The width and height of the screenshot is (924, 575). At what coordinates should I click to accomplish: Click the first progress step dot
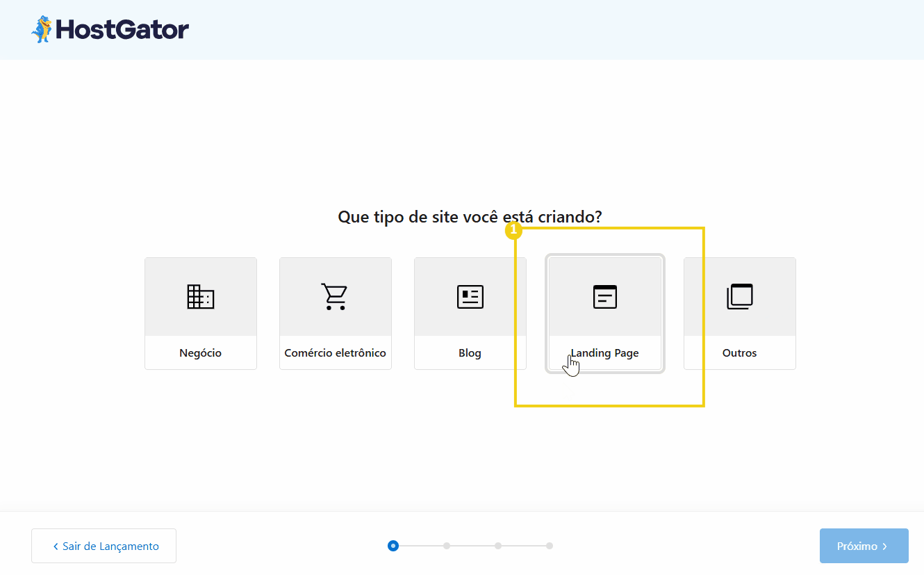coord(393,546)
